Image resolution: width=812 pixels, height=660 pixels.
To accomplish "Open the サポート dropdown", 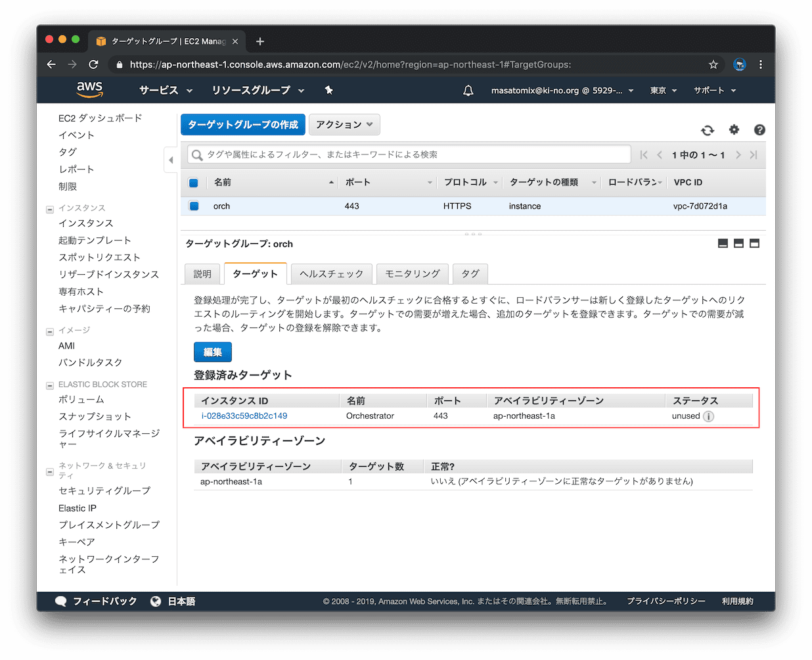I will [x=715, y=91].
